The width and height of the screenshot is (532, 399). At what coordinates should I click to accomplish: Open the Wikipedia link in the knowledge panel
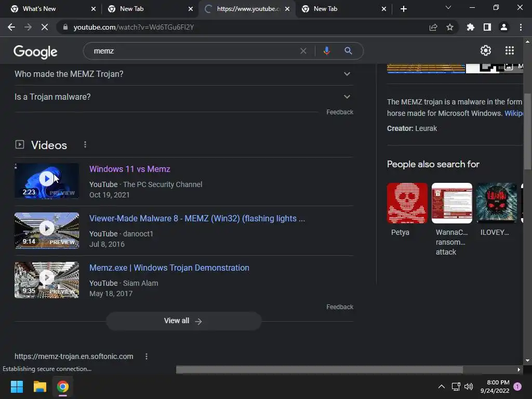click(x=514, y=113)
